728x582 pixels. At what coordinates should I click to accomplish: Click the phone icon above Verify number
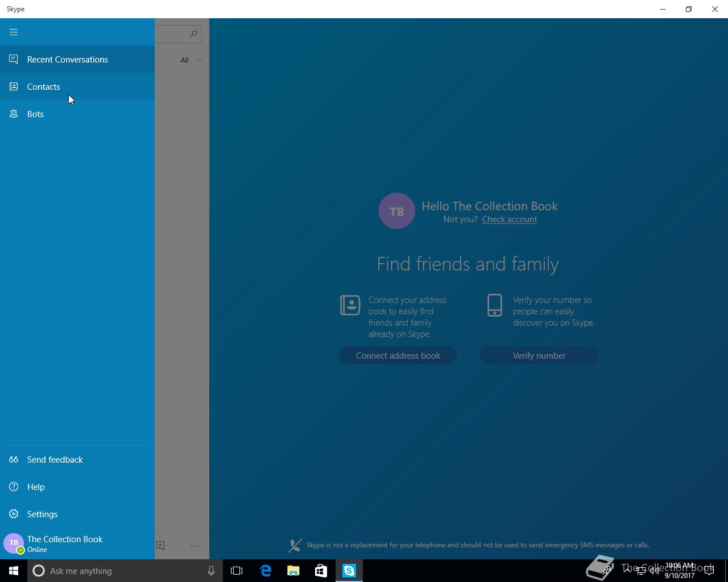coord(495,305)
